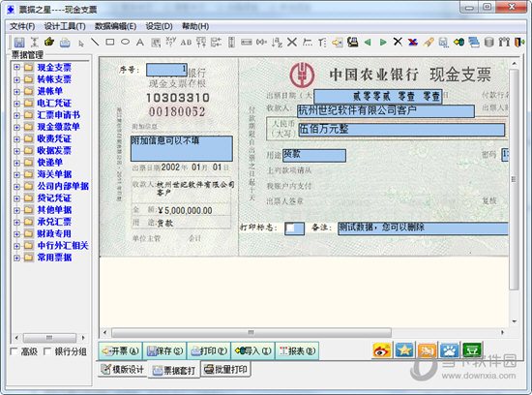The height and width of the screenshot is (395, 532).
Task: Click the yellow star favorites icon
Action: [404, 350]
